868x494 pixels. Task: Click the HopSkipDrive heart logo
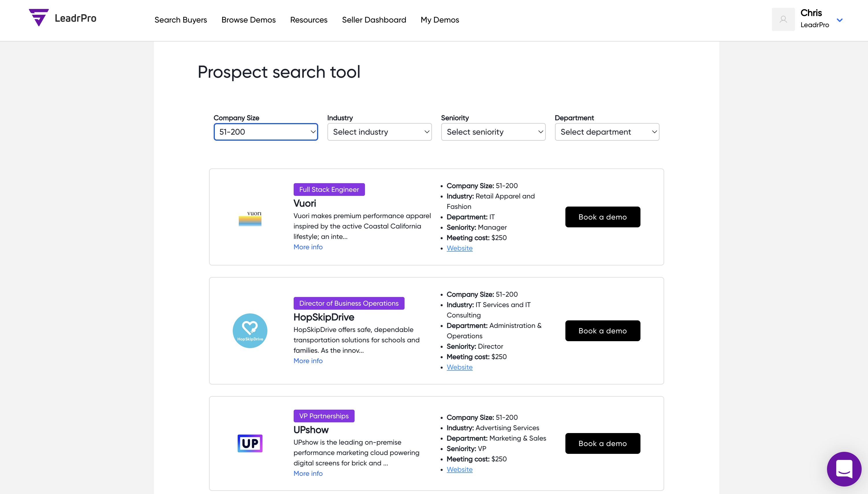click(x=250, y=331)
